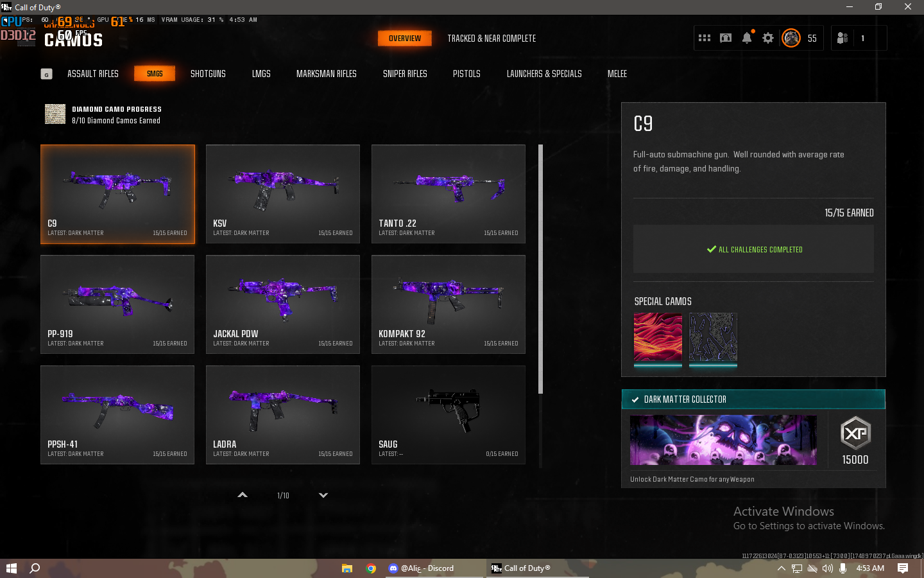Click the taskbar clock 4:53 AM

(870, 568)
